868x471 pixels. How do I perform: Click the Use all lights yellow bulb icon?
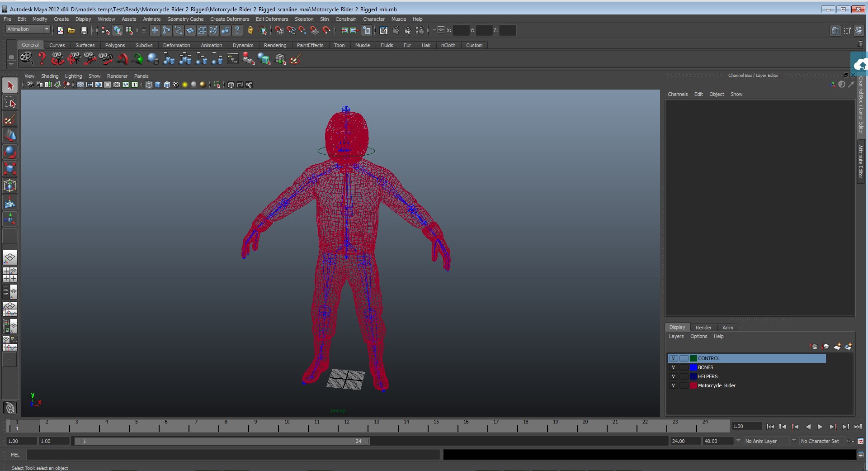[x=184, y=85]
